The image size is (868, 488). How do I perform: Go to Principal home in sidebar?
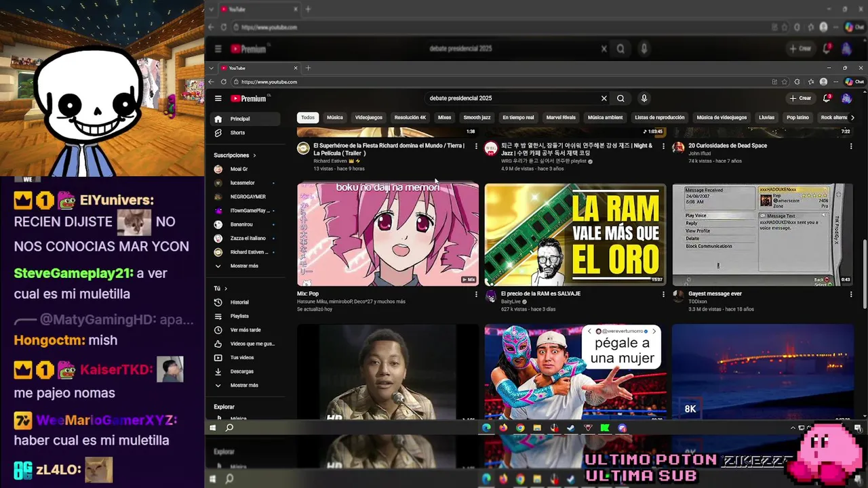pos(245,119)
